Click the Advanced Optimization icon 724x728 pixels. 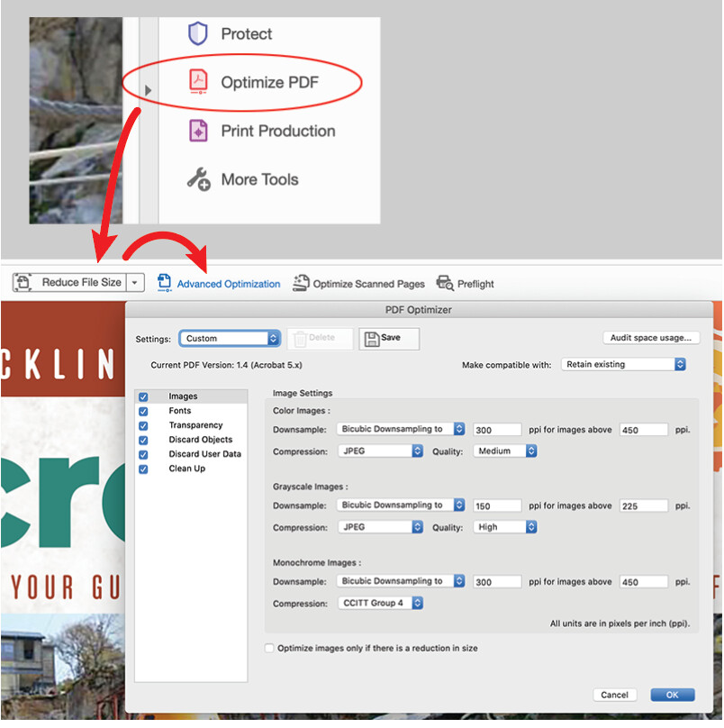[x=164, y=283]
